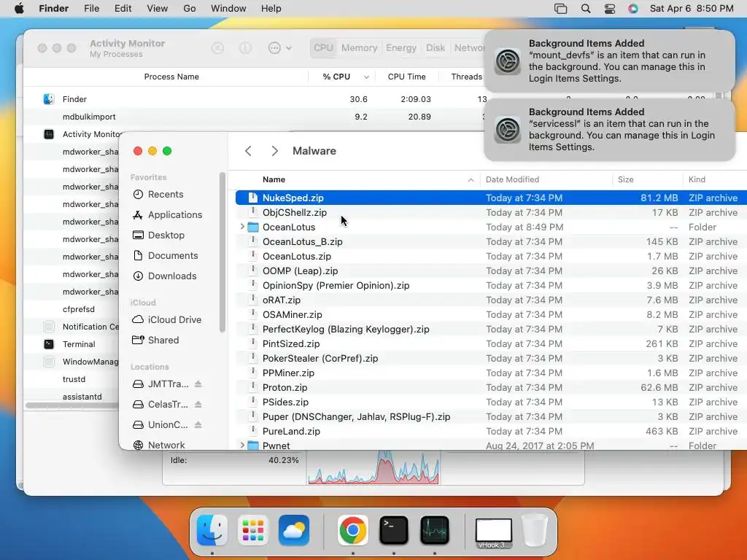Select CPU tab in Activity Monitor
This screenshot has width=747, height=560.
coord(323,48)
